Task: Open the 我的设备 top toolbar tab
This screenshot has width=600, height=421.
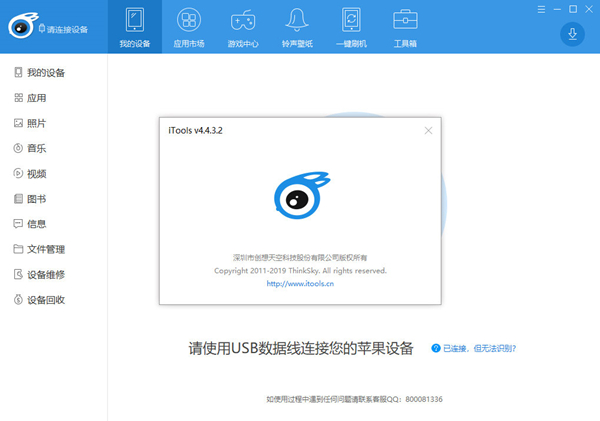Action: [135, 27]
